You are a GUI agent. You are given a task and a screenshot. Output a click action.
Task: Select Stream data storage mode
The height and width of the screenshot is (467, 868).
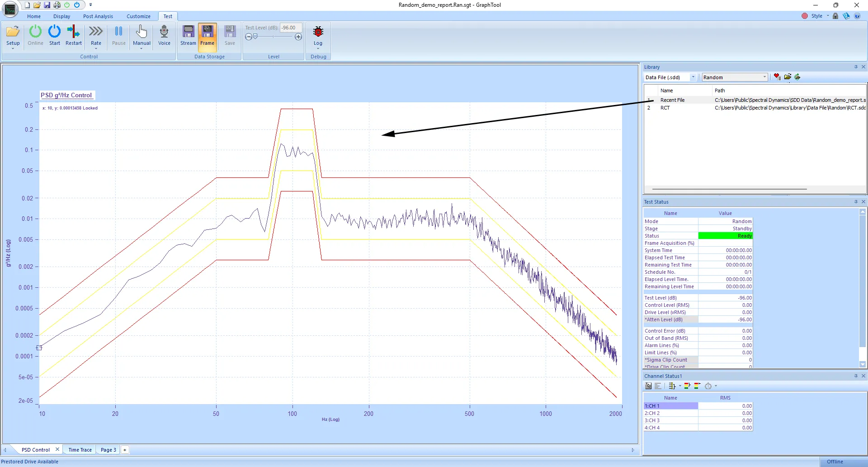coord(188,35)
